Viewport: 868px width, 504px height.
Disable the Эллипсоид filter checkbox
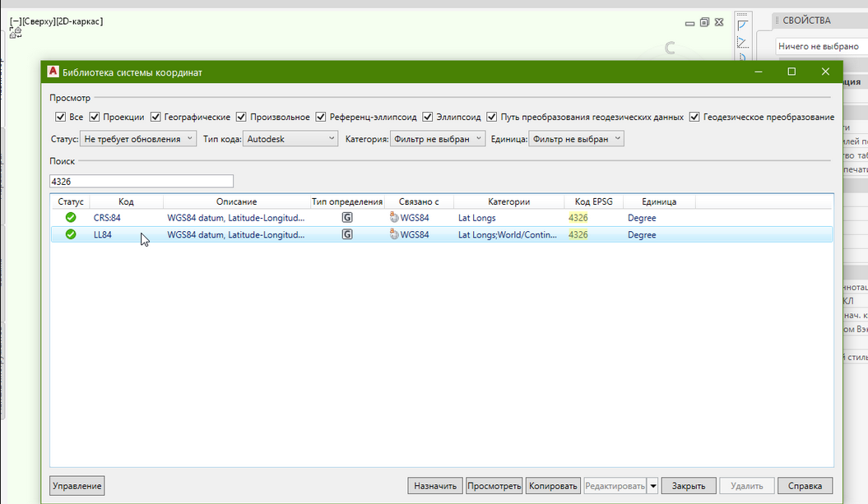click(x=428, y=117)
